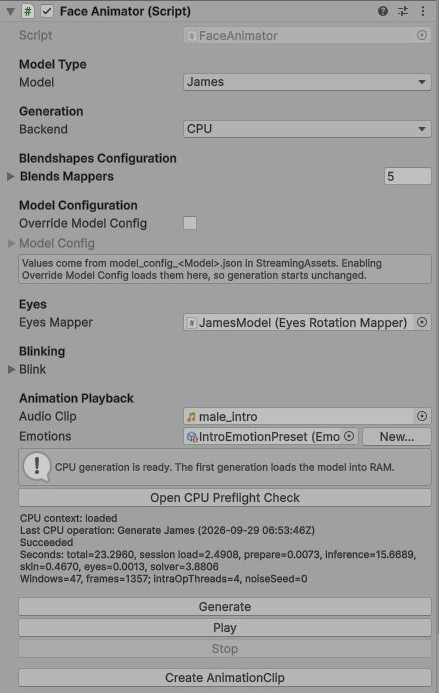This screenshot has height=693, width=439.
Task: Click the New... emotions button
Action: point(397,437)
